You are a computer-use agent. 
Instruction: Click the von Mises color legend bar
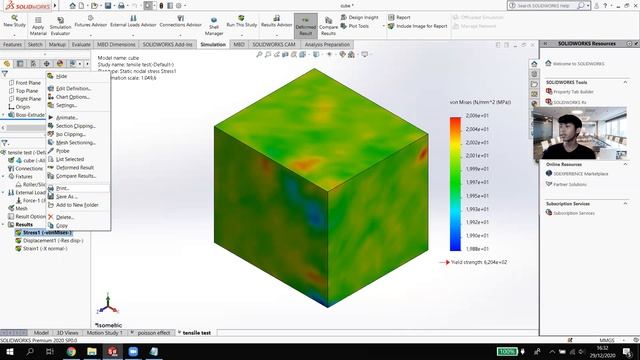455,184
